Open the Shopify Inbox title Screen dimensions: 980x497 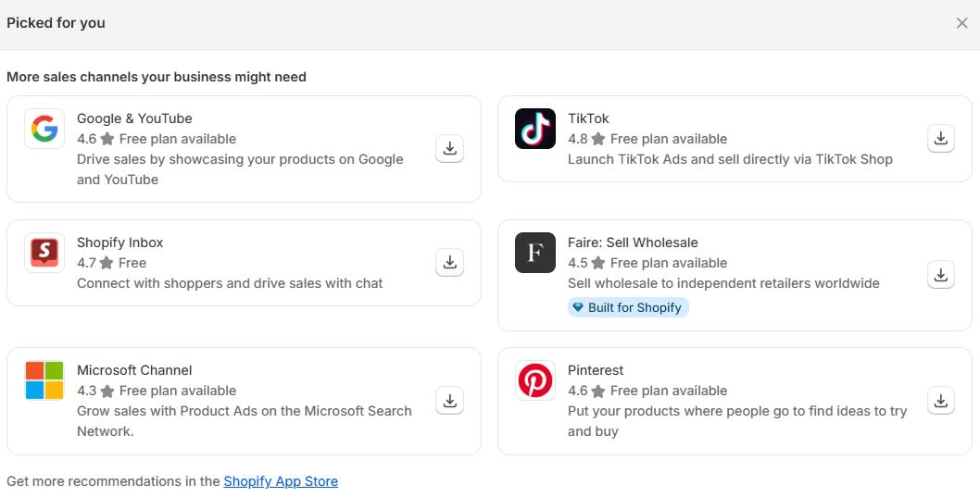click(x=119, y=242)
